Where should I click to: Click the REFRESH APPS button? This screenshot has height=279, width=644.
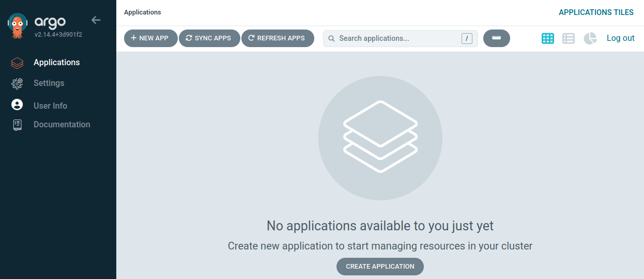[x=278, y=38]
